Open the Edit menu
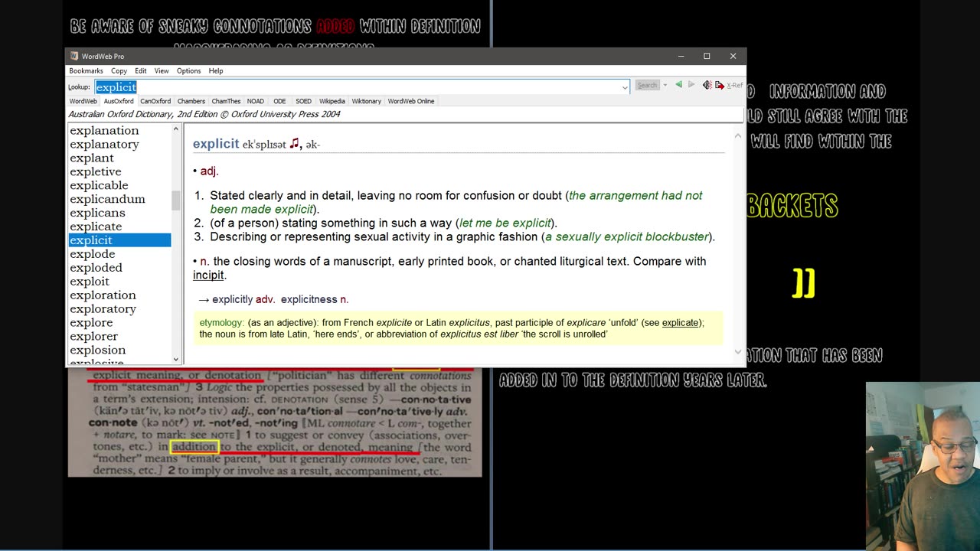This screenshot has height=551, width=980. tap(141, 70)
